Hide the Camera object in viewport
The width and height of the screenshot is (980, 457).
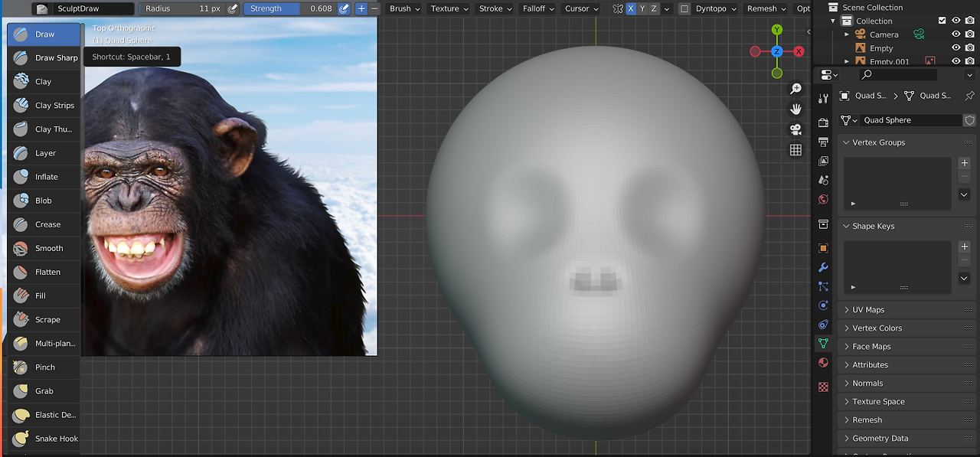955,34
